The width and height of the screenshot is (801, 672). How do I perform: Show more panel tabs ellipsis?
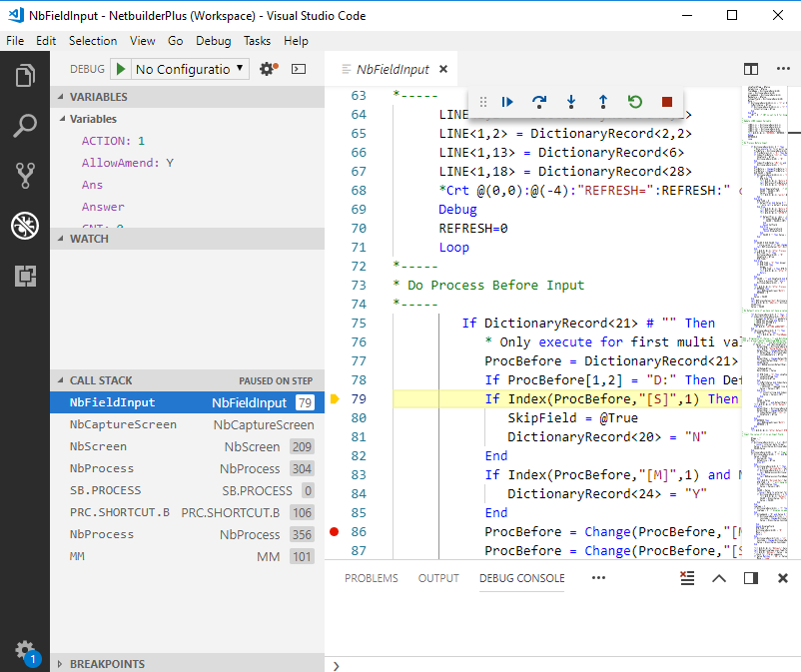tap(598, 577)
